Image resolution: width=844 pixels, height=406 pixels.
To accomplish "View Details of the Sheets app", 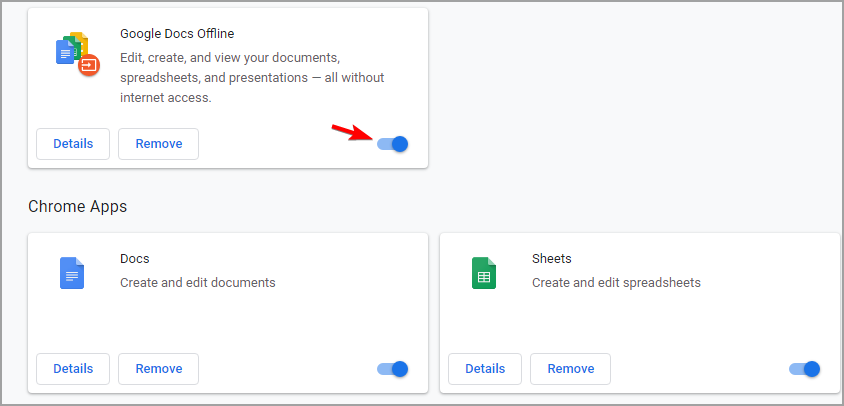I will (x=485, y=369).
